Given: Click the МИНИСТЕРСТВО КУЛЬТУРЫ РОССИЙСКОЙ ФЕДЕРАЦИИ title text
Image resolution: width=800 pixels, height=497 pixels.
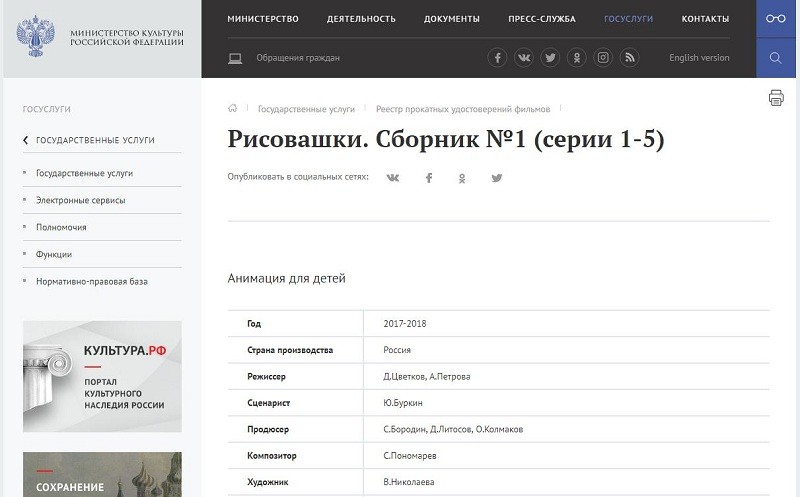Looking at the screenshot, I should coord(127,37).
